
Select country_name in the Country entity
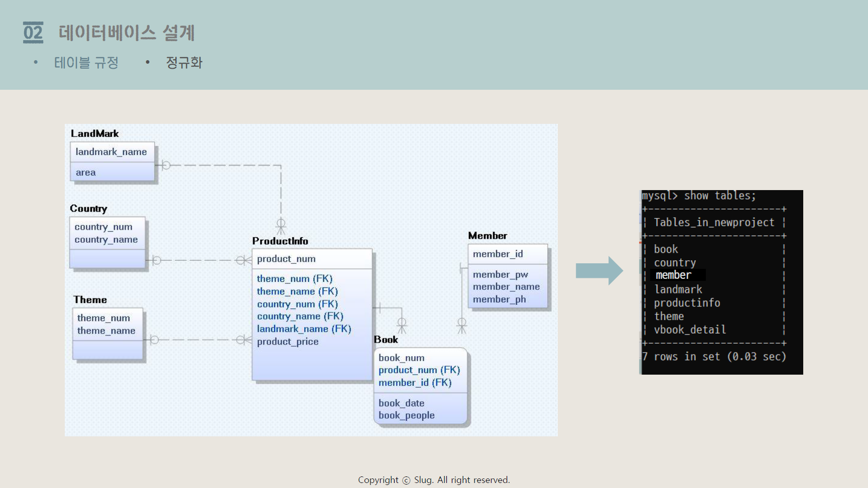click(x=106, y=240)
